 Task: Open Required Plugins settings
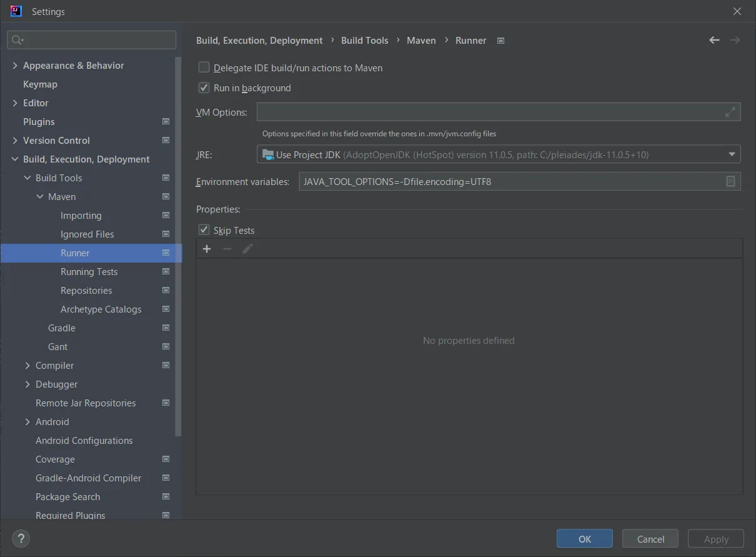(70, 515)
